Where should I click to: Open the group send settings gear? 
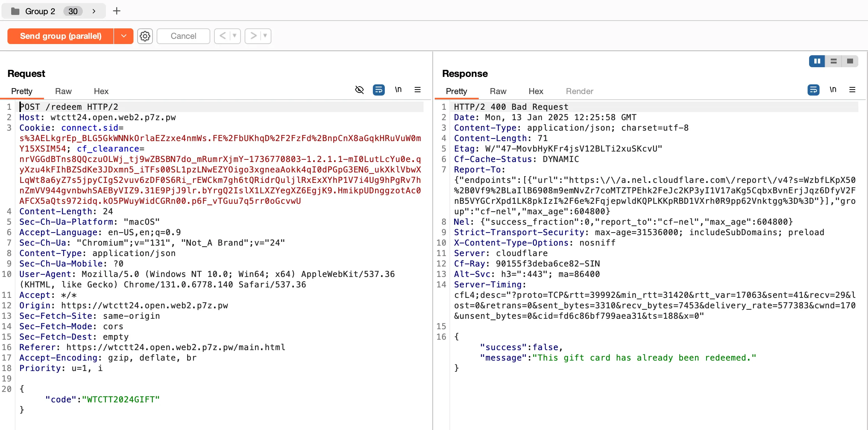[x=145, y=36]
